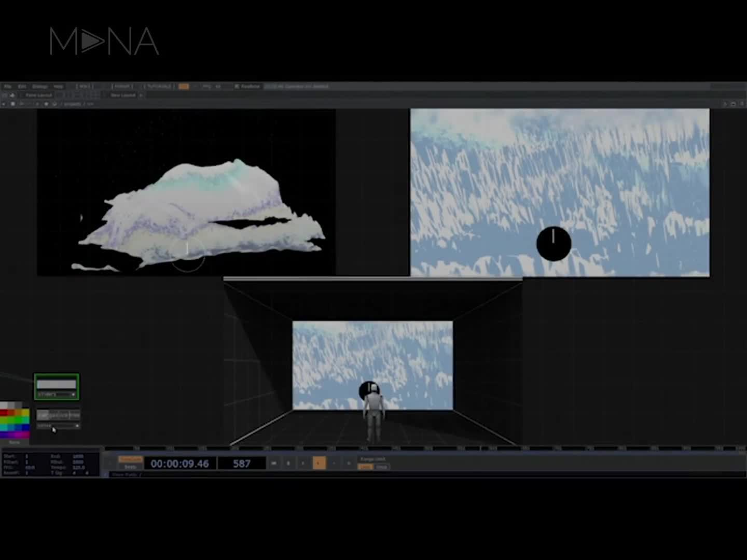
Task: Click the timecode field 00:00:09.46
Action: pos(179,464)
